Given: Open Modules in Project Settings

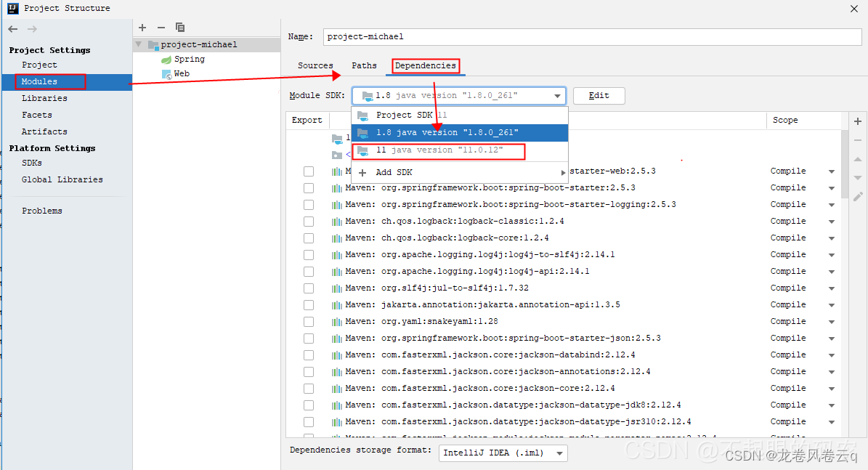Looking at the screenshot, I should click(67, 82).
